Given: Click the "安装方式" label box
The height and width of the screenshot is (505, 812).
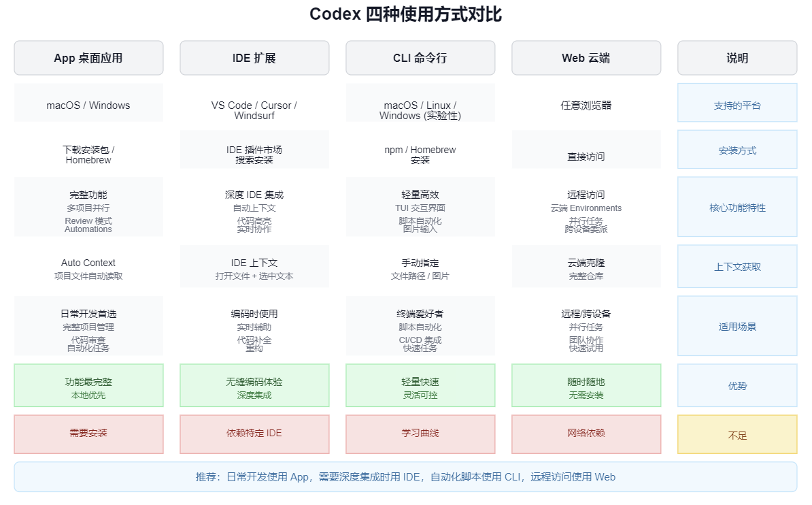Looking at the screenshot, I should point(737,149).
